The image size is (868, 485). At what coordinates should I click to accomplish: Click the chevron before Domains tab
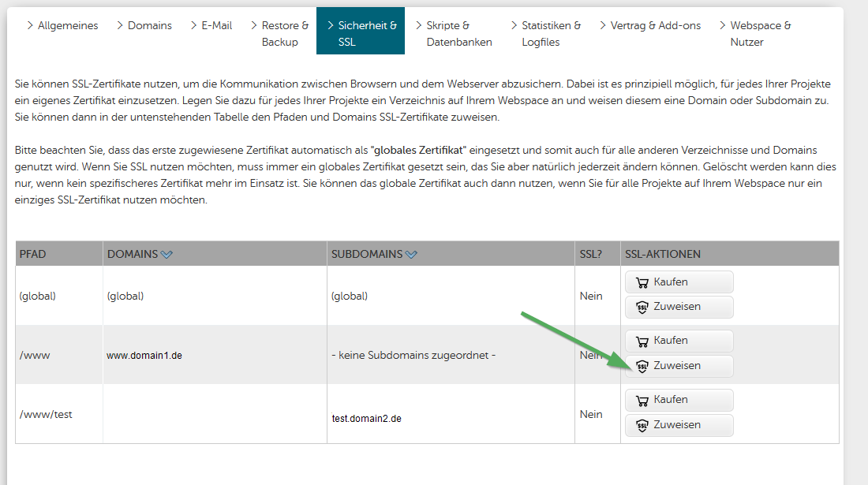(x=120, y=25)
